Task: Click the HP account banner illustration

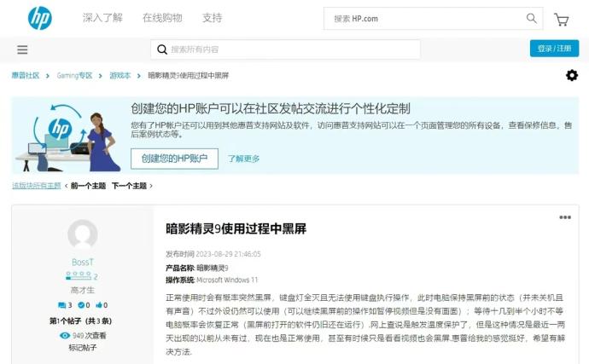Action: coord(67,138)
